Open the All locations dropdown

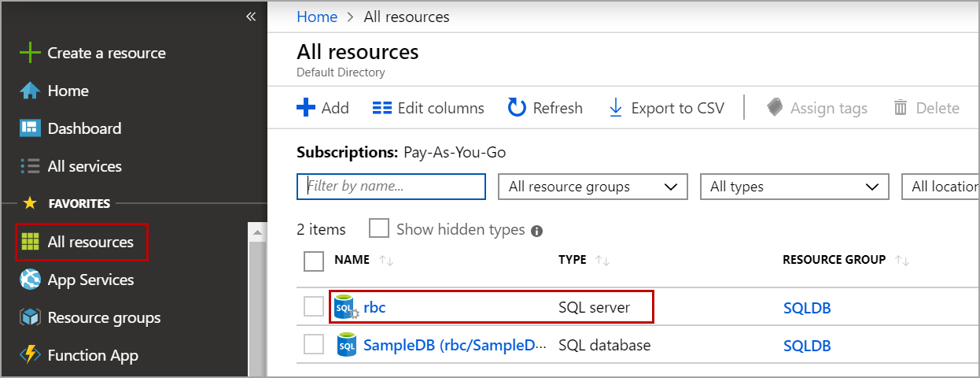click(x=941, y=187)
